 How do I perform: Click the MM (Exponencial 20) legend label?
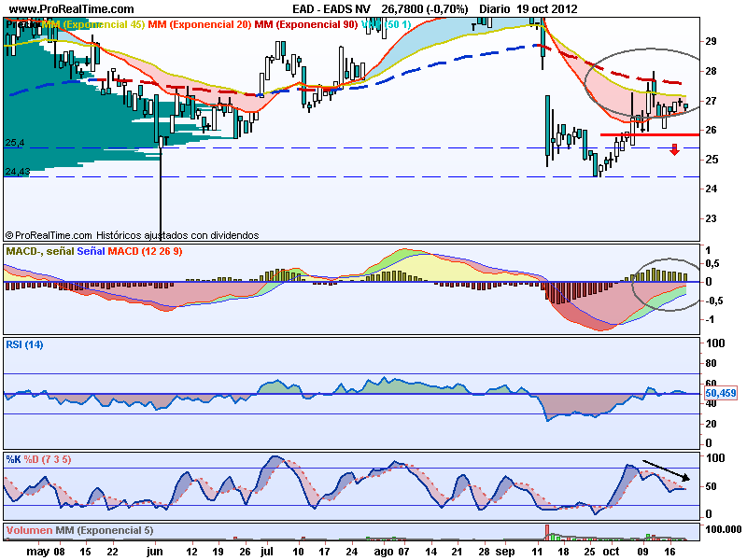pos(199,23)
